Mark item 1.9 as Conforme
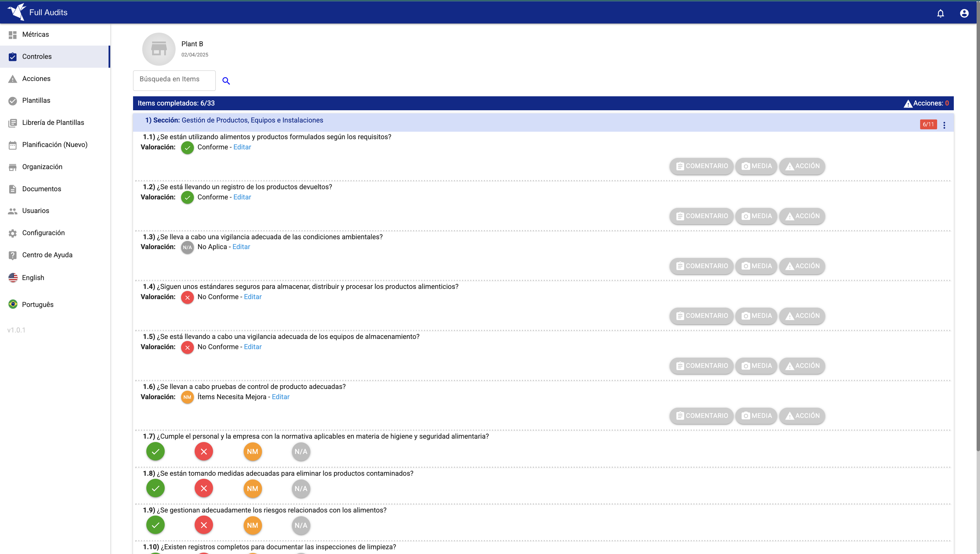The height and width of the screenshot is (554, 980). pos(155,525)
